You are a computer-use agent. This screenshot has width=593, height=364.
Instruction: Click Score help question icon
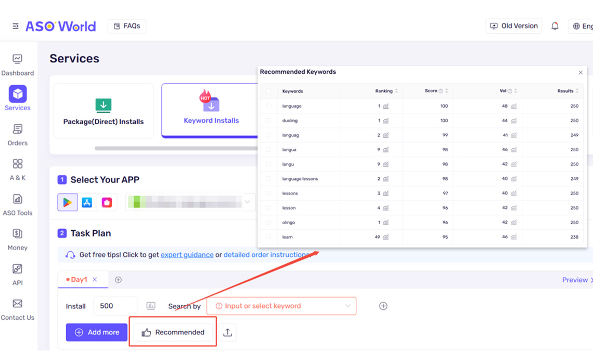point(441,91)
